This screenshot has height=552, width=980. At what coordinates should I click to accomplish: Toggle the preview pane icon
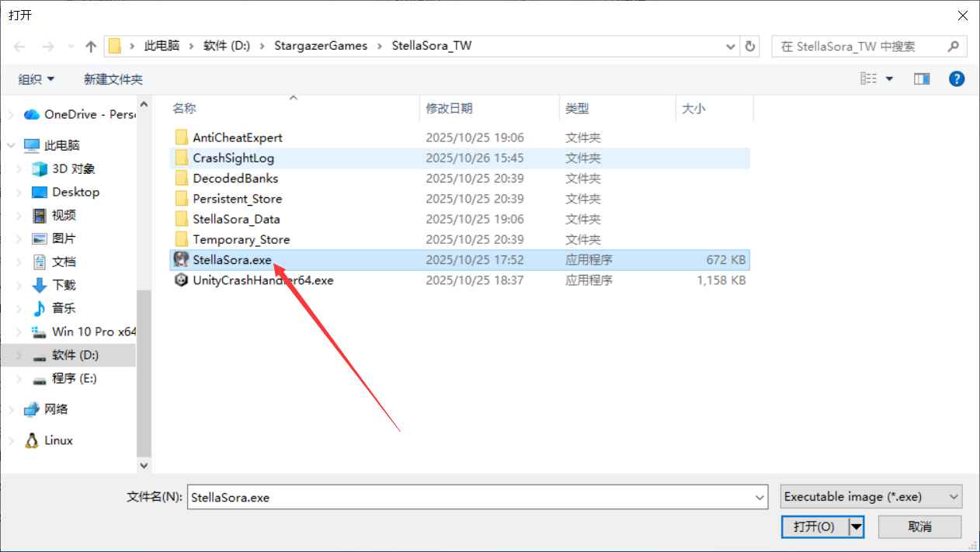[922, 78]
